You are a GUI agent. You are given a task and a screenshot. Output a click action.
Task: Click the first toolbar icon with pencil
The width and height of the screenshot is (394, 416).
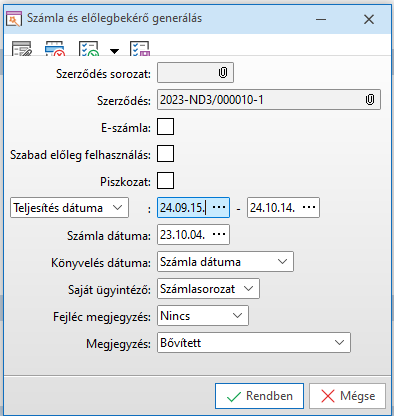22,49
